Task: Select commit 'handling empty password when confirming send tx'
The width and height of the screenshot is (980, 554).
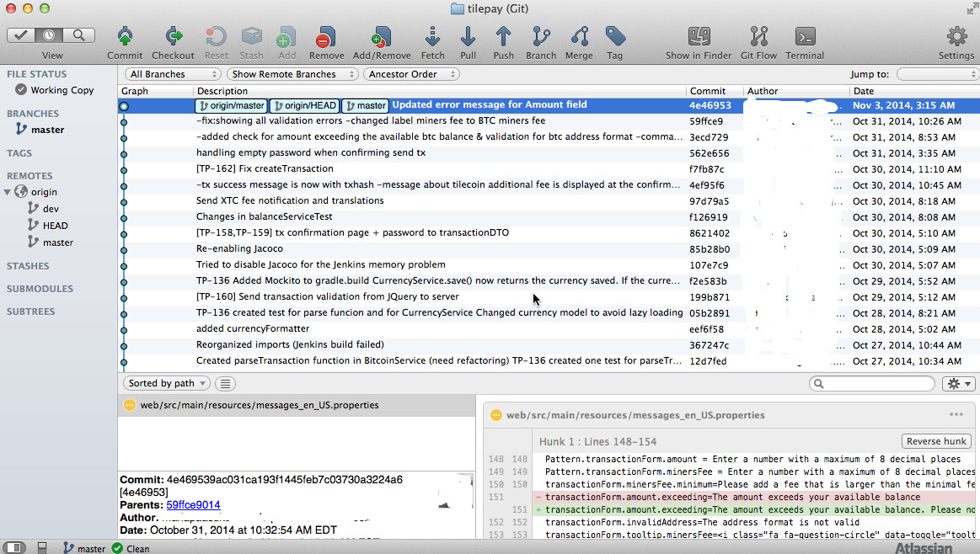Action: [x=549, y=153]
